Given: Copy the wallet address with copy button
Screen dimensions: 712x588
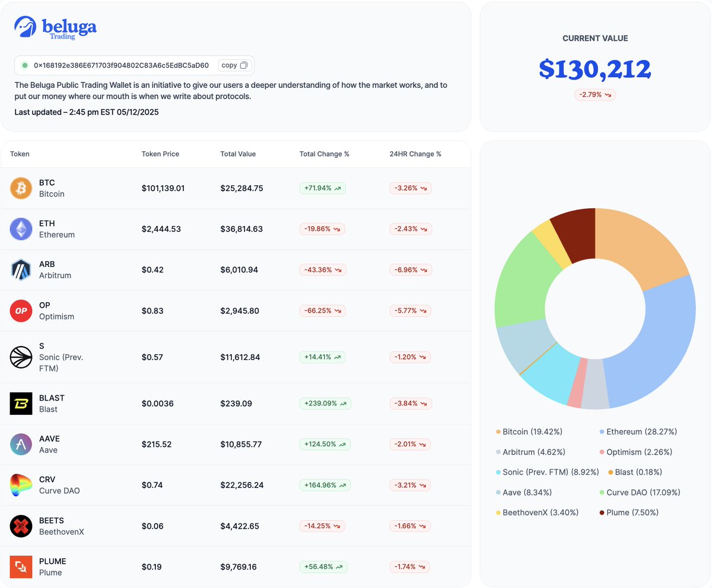Looking at the screenshot, I should click(x=234, y=65).
